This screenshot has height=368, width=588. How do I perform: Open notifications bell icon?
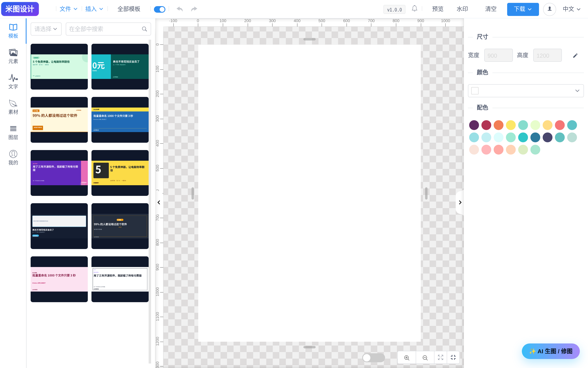pyautogui.click(x=414, y=9)
